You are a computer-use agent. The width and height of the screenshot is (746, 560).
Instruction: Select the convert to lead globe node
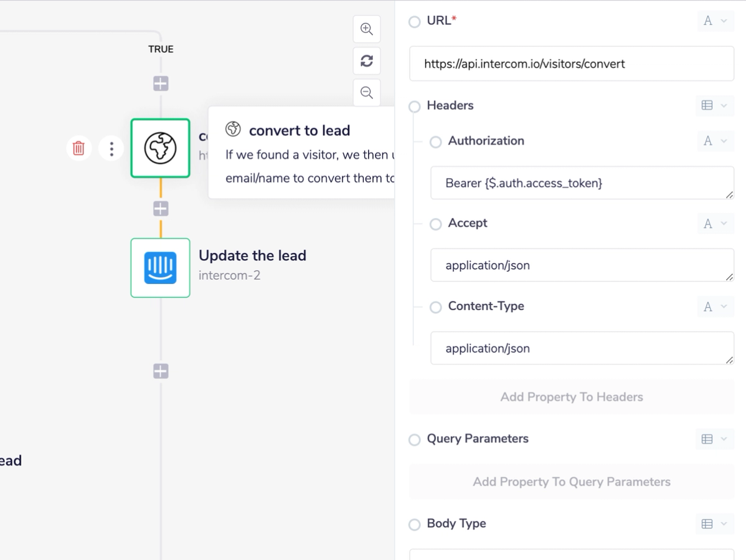(x=161, y=148)
